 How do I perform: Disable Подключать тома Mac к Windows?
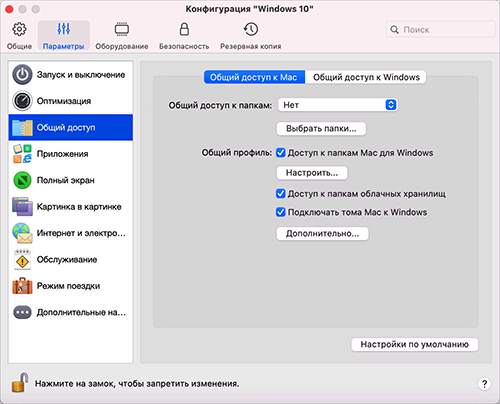pos(281,212)
